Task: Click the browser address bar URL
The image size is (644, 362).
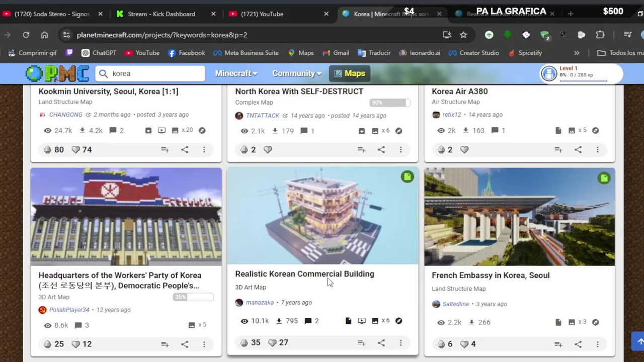Action: (162, 35)
